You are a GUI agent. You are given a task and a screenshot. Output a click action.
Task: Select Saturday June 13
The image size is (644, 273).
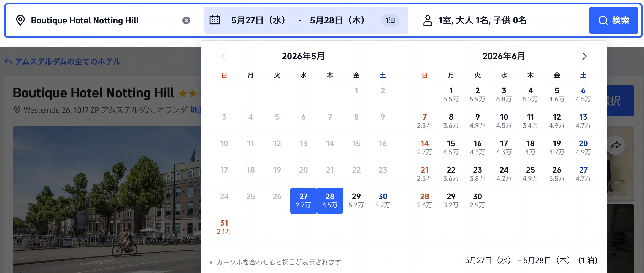tap(583, 121)
